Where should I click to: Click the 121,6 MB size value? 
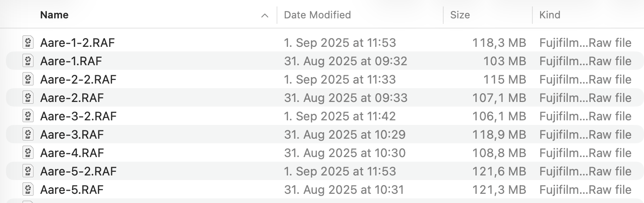[x=499, y=171]
